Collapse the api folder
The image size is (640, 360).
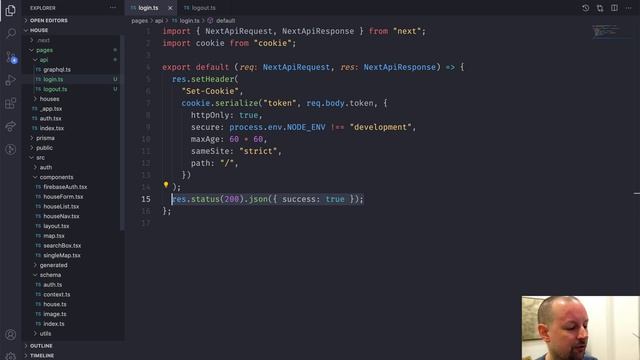pos(44,60)
